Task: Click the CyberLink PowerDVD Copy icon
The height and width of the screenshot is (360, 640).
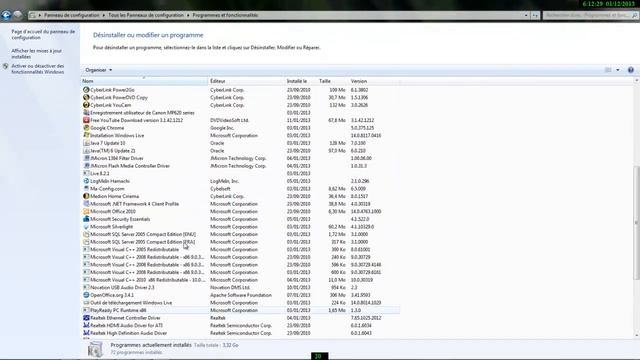Action: point(86,98)
